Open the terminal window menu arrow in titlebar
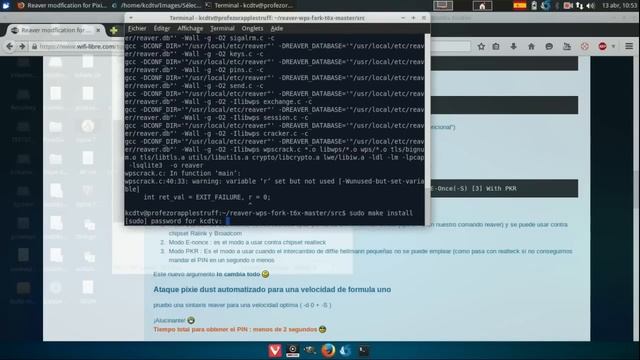 click(131, 18)
